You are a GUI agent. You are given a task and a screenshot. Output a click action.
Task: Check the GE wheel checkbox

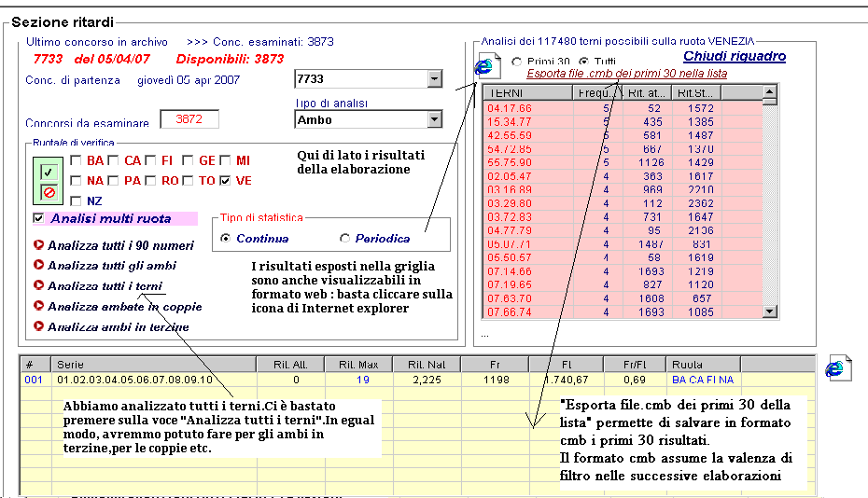pyautogui.click(x=188, y=160)
